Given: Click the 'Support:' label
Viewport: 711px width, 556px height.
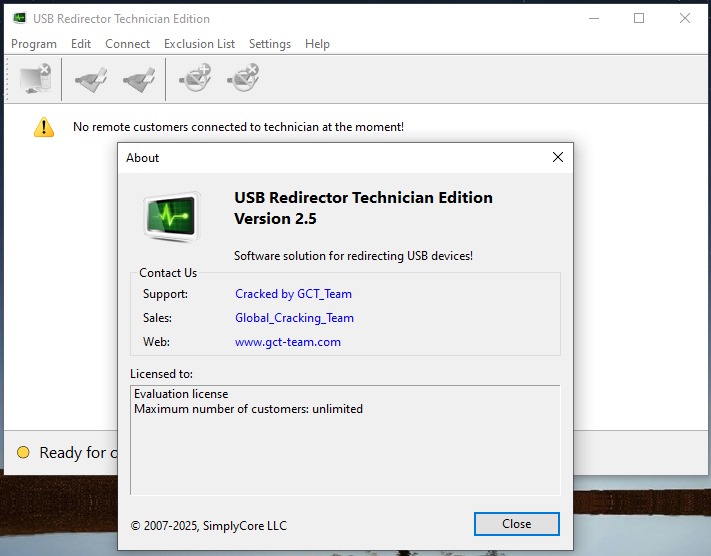Looking at the screenshot, I should [x=165, y=294].
